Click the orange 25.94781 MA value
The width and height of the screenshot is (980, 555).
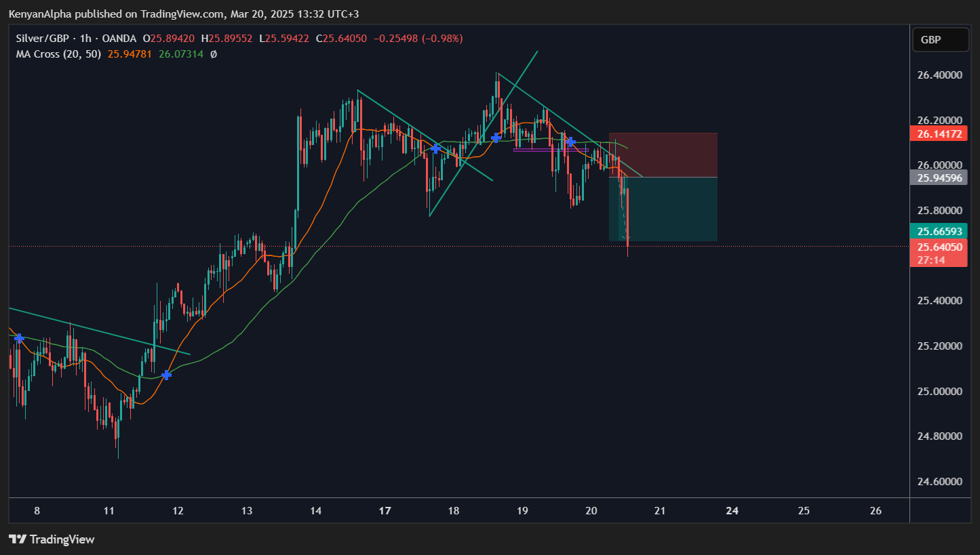(x=129, y=54)
